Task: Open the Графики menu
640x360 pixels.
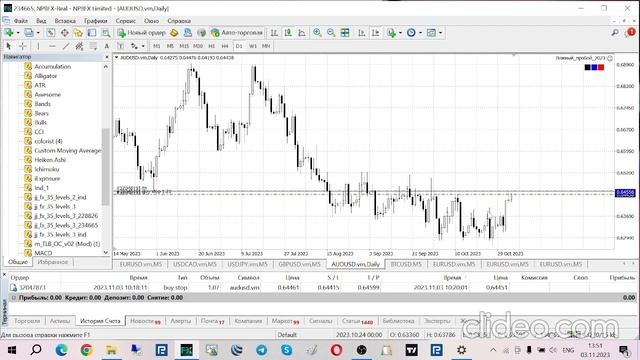Action: 96,21
